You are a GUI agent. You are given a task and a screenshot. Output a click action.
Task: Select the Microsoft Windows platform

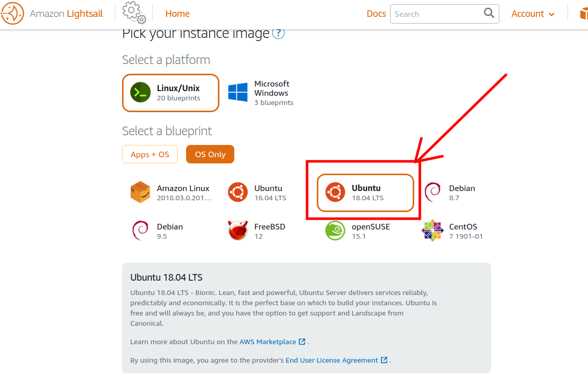pos(268,93)
